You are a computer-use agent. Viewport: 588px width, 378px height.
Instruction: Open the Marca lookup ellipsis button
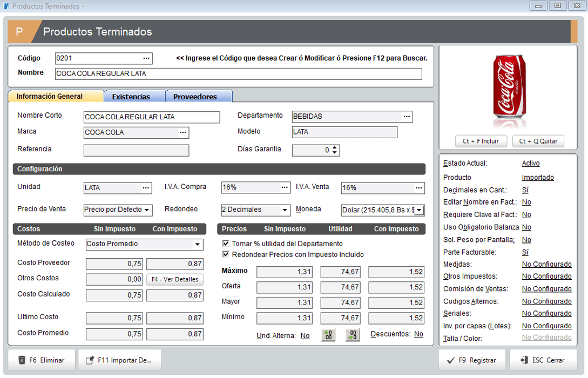[183, 132]
